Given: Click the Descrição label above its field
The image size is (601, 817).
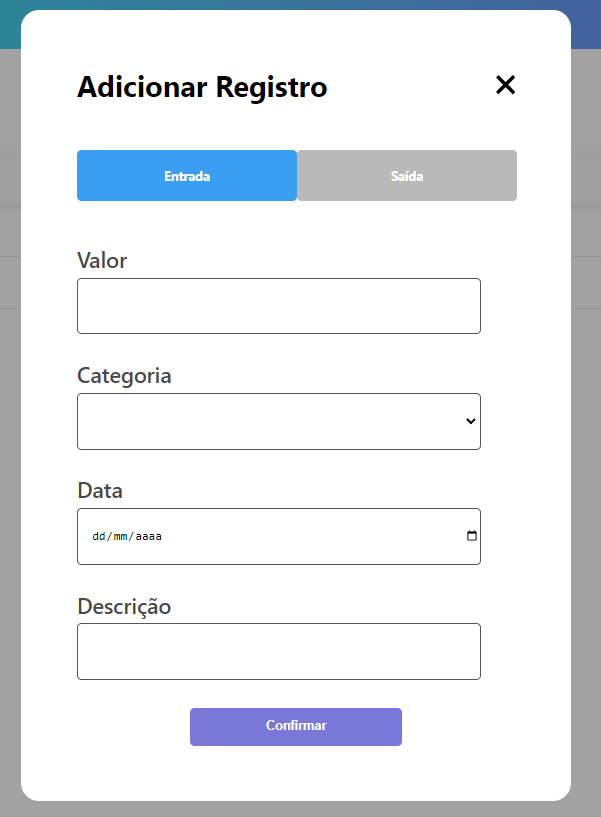Looking at the screenshot, I should pos(123,606).
